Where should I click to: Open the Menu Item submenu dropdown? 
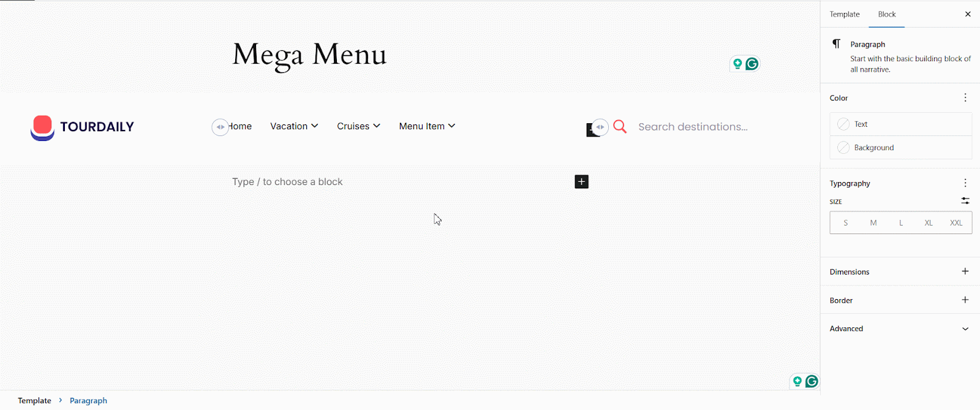[x=451, y=126]
